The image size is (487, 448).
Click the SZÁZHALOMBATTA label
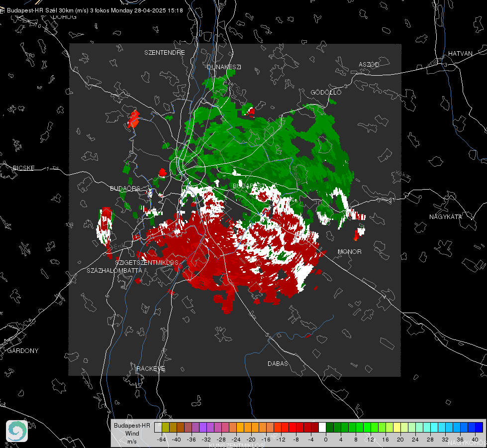114,270
